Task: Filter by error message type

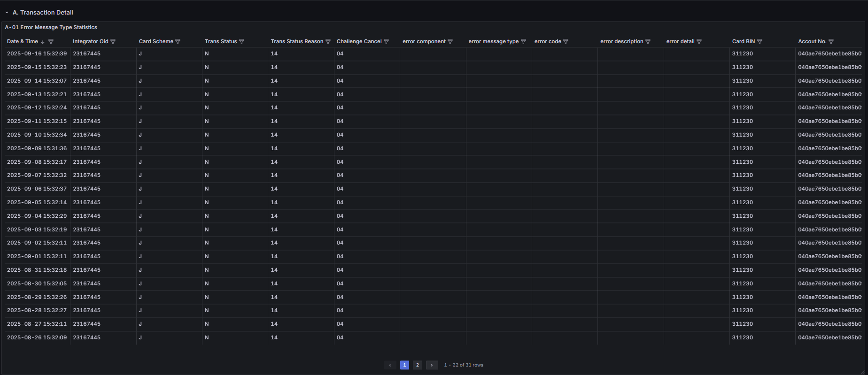Action: pos(523,42)
